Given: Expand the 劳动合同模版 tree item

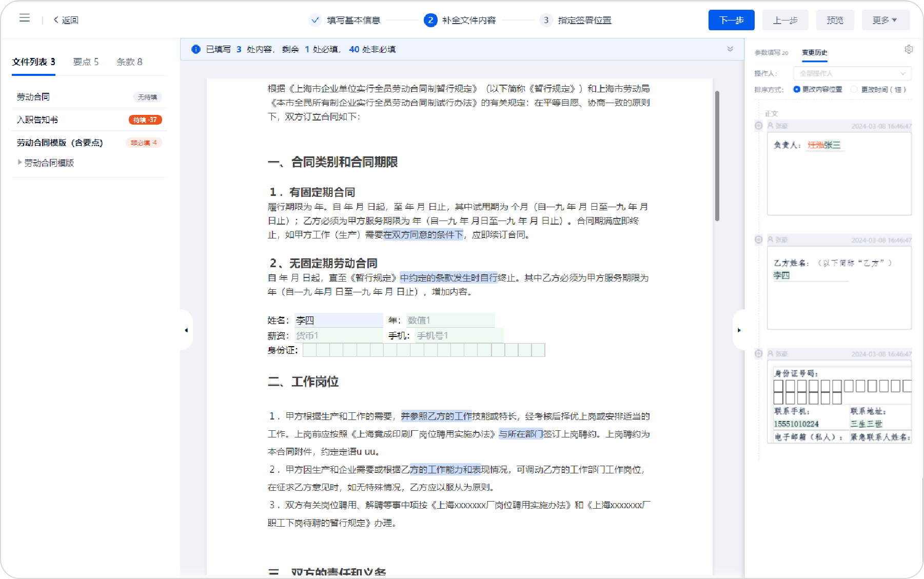Looking at the screenshot, I should point(20,163).
